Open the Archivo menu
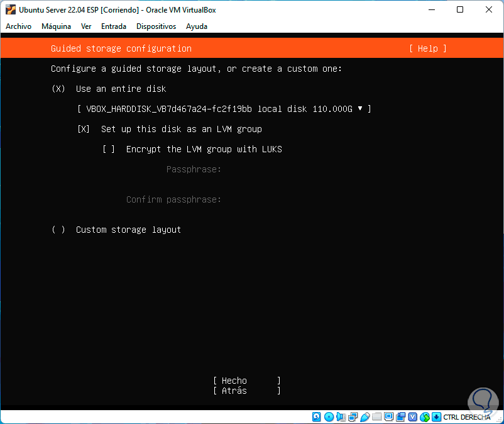Screen dimensions: 504x424 [x=19, y=26]
